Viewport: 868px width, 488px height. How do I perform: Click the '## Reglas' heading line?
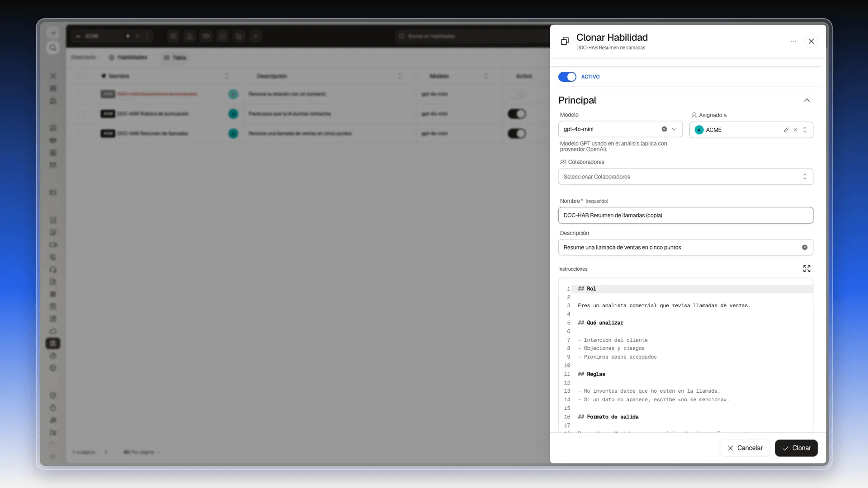(x=591, y=374)
